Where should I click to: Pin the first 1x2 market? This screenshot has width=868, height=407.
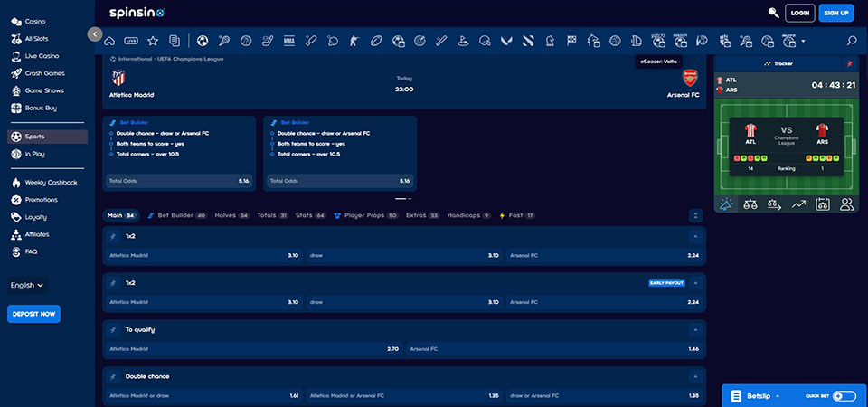pos(114,236)
